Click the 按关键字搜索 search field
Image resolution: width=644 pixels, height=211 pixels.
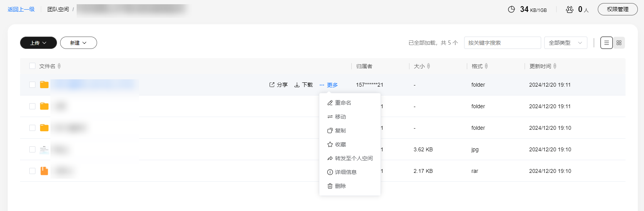pos(502,43)
